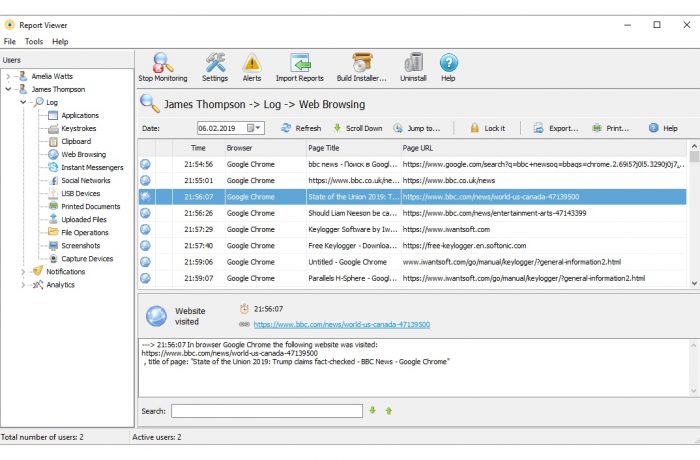Click the Stop Monitoring toolbar icon
The width and height of the screenshot is (700, 460).
(162, 67)
